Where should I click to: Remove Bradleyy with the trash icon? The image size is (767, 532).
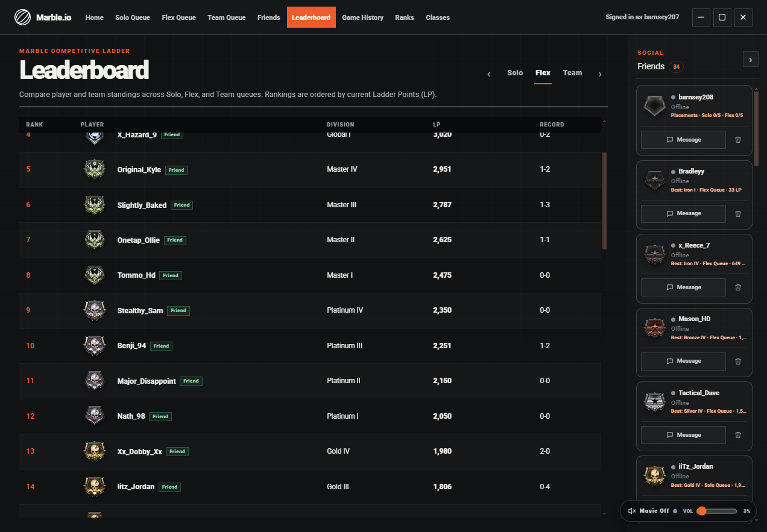(738, 213)
